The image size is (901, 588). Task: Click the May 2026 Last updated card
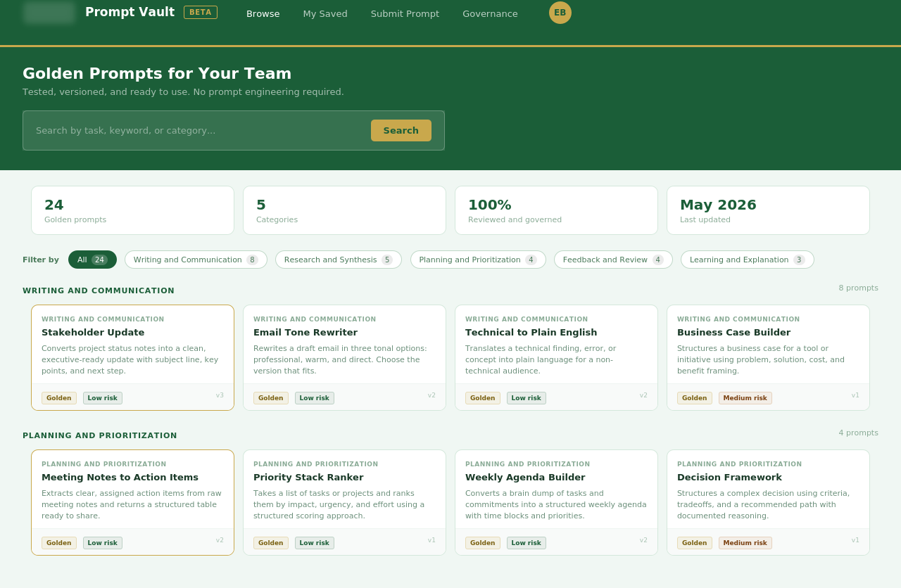[768, 210]
